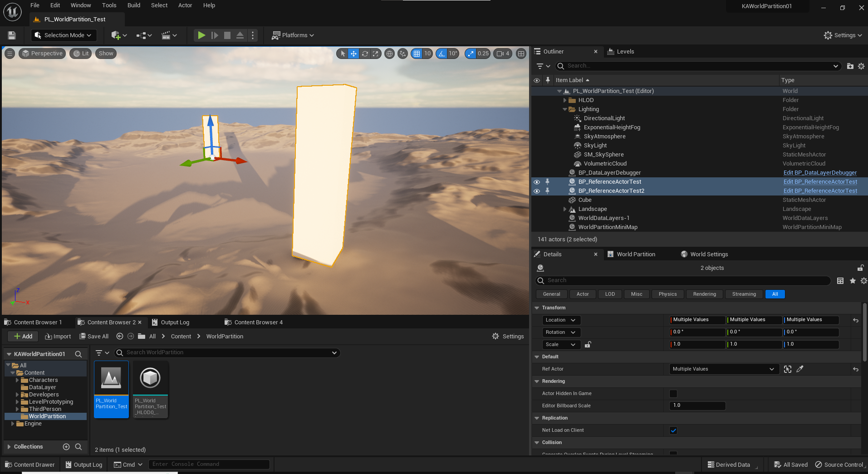The height and width of the screenshot is (474, 868).
Task: Open the Edit BP_DataLayerDebugger link
Action: tap(820, 173)
